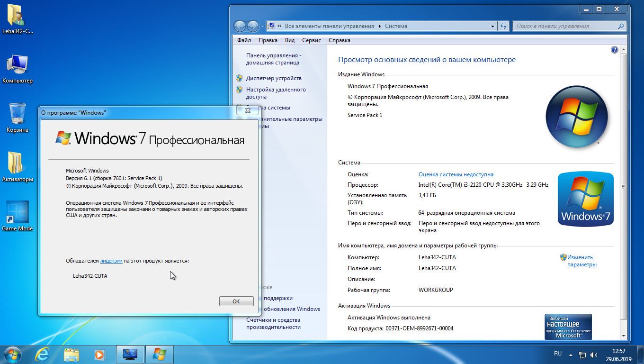644x364 pixels.
Task: Open the Корзина recycle bin icon
Action: (x=18, y=115)
